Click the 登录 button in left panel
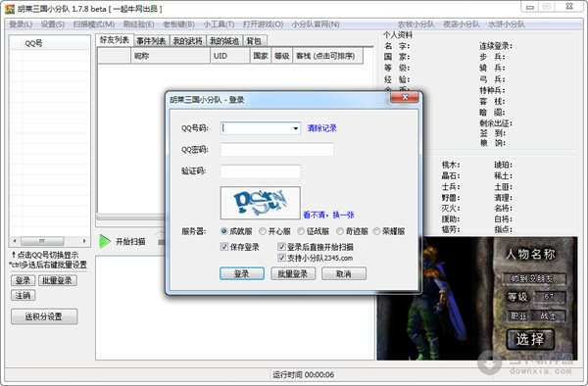 pos(23,280)
